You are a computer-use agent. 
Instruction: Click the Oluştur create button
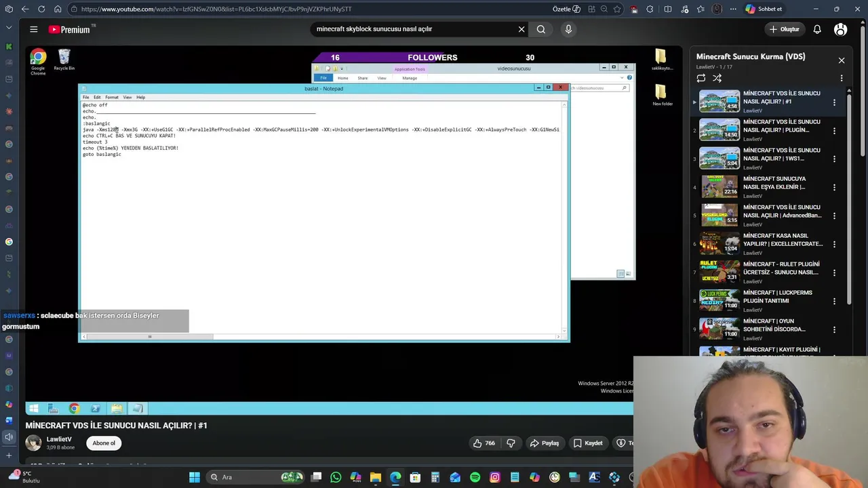pos(784,29)
